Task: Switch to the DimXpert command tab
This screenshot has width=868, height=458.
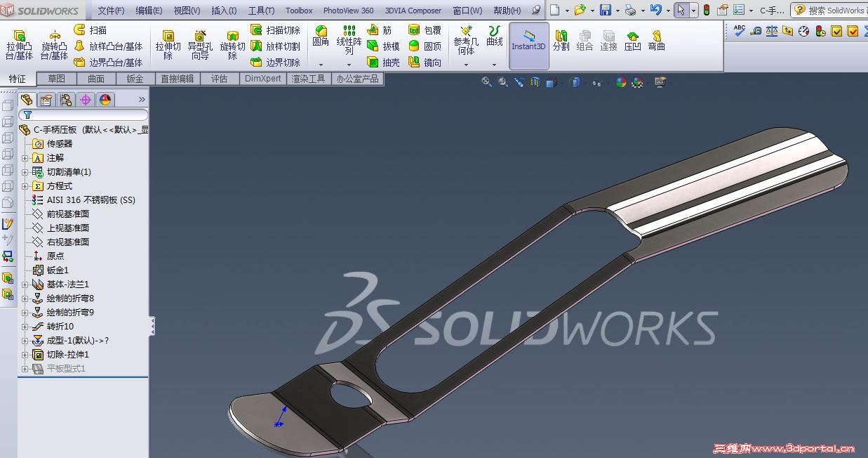Action: 263,79
